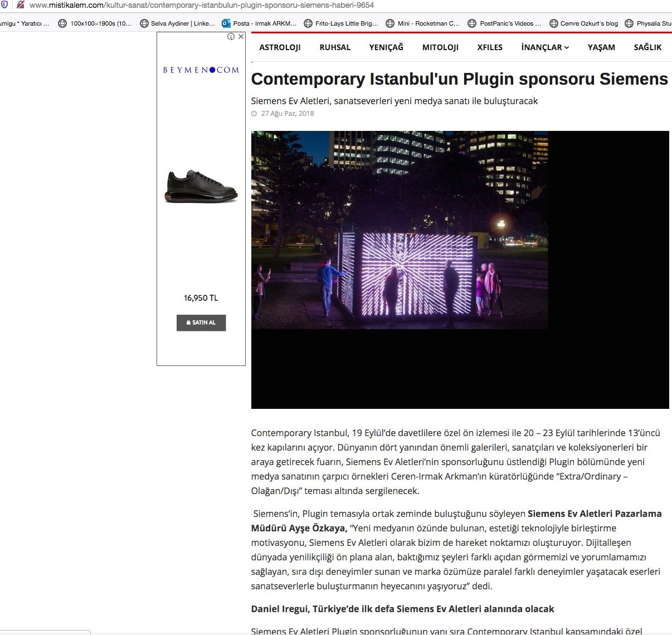Image resolution: width=672 pixels, height=635 pixels.
Task: Click the globe icon of PostPanic's Videos bookmark
Action: tap(472, 23)
